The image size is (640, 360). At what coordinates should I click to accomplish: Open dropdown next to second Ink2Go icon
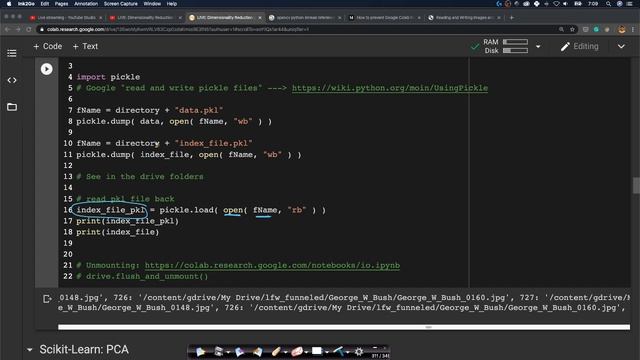[x=228, y=352]
